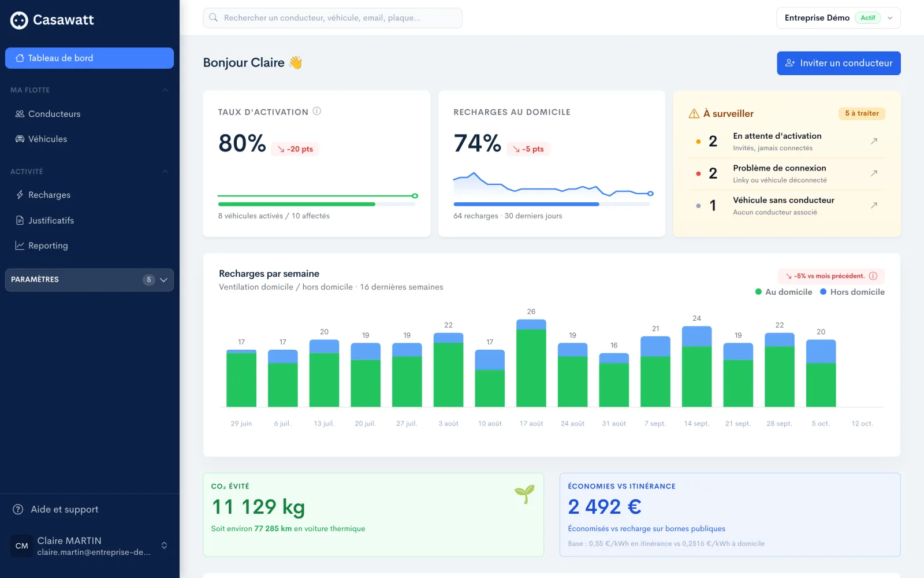
Task: Click the 5 à traiter badge
Action: click(862, 113)
